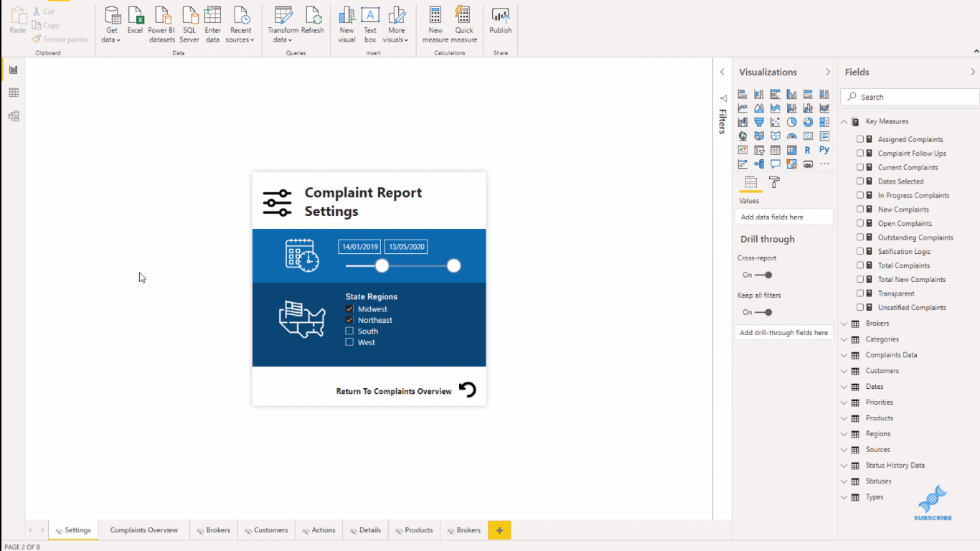Image resolution: width=980 pixels, height=551 pixels.
Task: Expand the Brokers table in Fields
Action: coord(844,324)
